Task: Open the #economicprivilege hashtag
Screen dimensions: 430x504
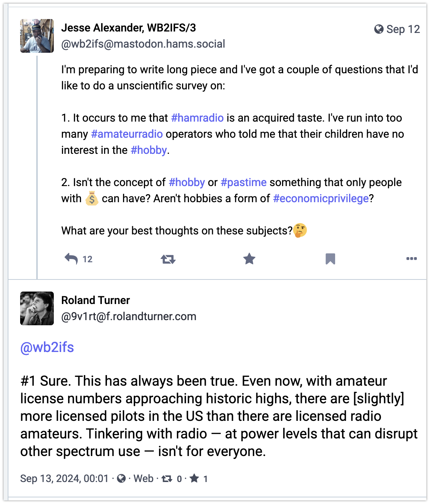Action: (x=321, y=199)
